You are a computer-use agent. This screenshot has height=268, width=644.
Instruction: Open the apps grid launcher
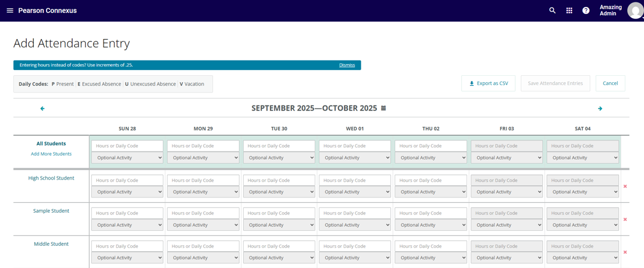(569, 10)
